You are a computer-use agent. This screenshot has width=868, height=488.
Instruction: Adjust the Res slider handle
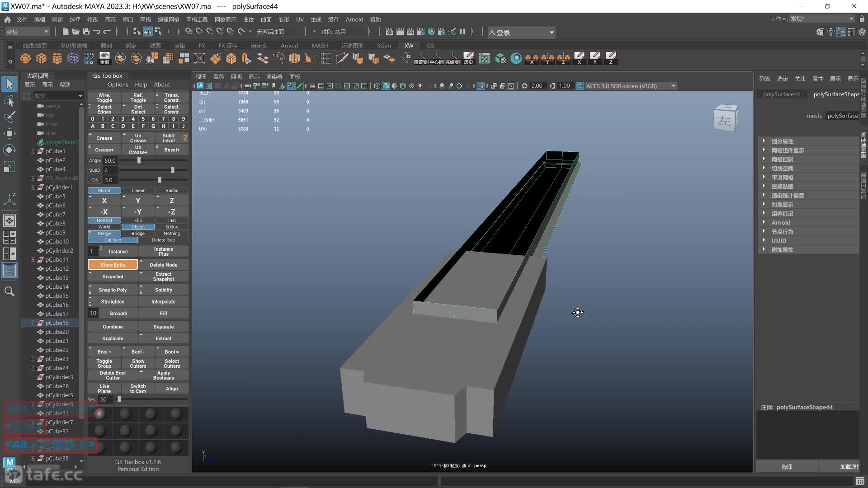(x=119, y=399)
